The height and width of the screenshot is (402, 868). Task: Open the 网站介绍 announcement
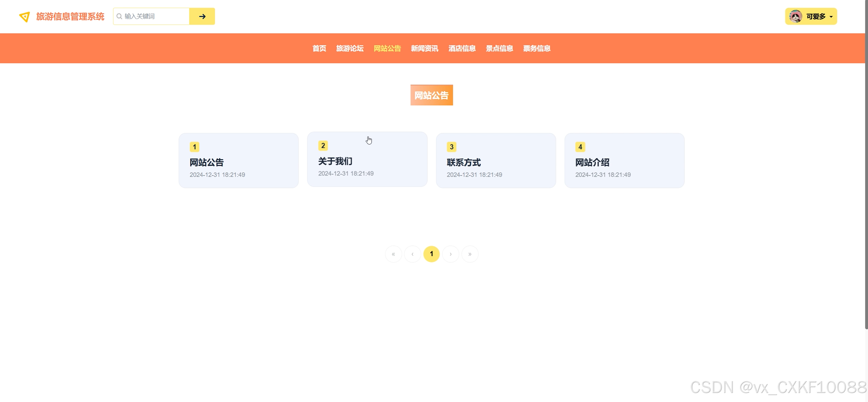click(592, 162)
